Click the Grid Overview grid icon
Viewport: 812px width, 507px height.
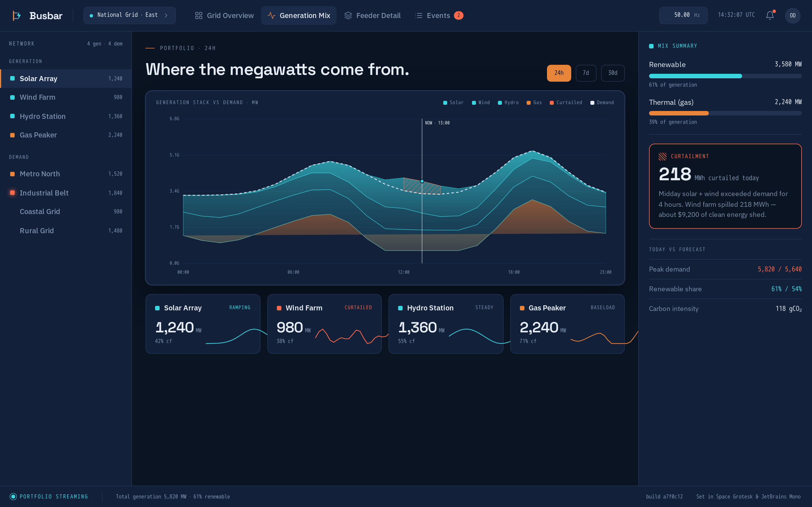tap(199, 15)
